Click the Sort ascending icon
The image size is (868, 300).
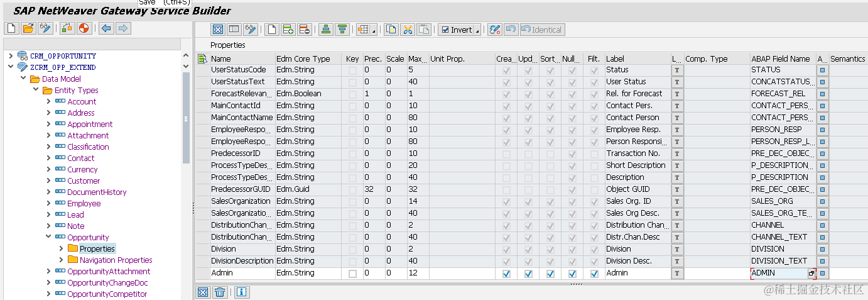(x=326, y=30)
